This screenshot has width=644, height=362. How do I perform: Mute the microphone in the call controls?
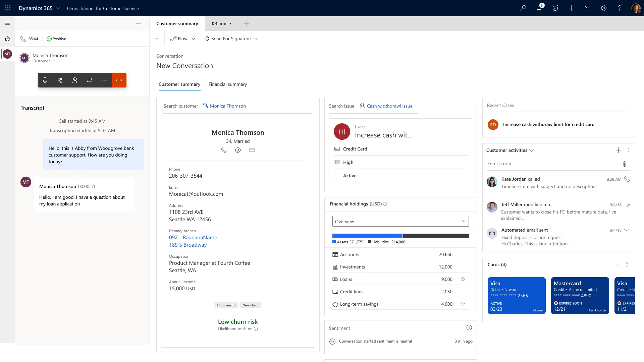pyautogui.click(x=45, y=80)
